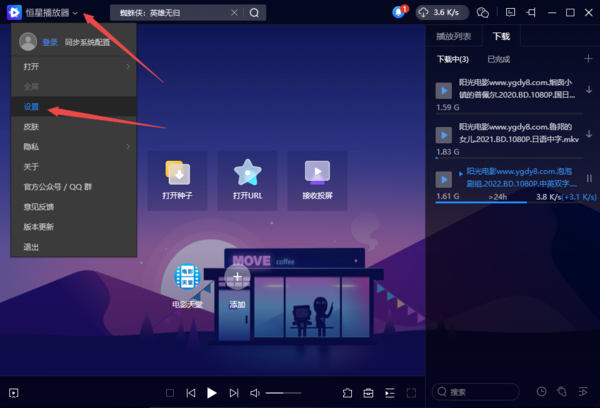The height and width of the screenshot is (408, 600).
Task: Open the 电影天堂 shortcut icon
Action: click(188, 276)
